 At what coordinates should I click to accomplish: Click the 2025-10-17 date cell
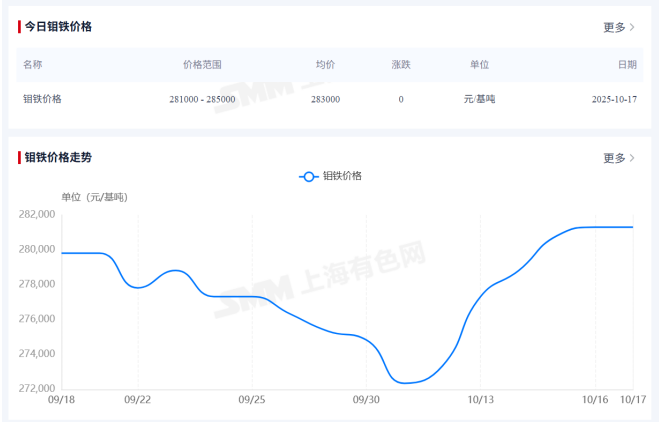click(x=614, y=99)
